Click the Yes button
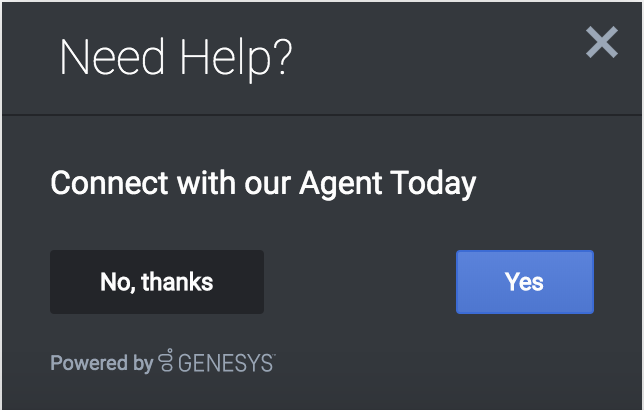 524,282
